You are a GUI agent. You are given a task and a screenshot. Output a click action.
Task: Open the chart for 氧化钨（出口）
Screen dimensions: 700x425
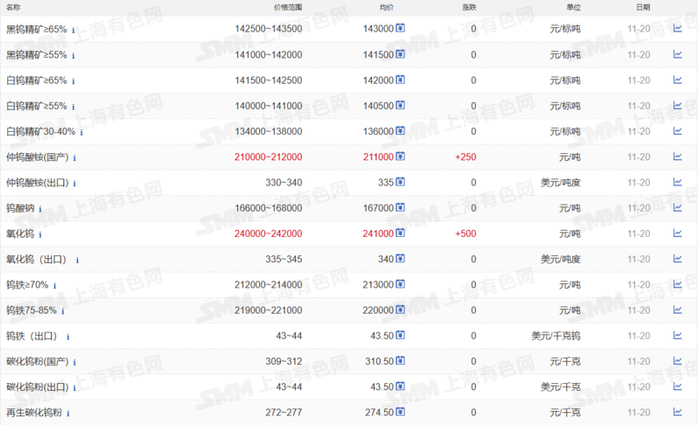tap(677, 259)
